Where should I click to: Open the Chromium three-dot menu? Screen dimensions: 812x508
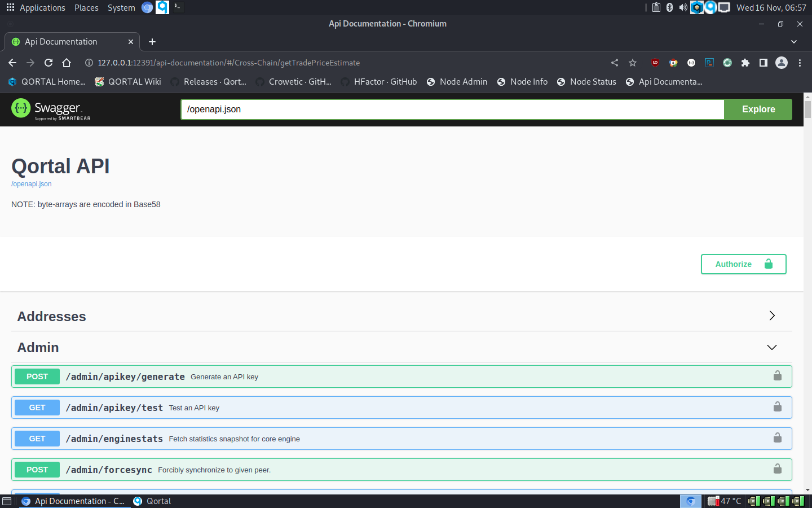800,63
